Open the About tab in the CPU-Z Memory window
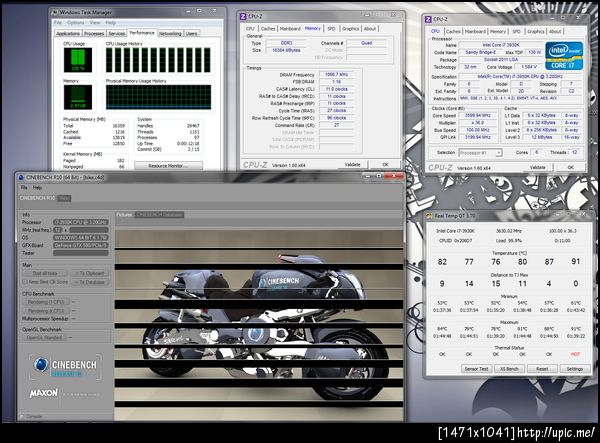600x443 pixels. tap(370, 29)
